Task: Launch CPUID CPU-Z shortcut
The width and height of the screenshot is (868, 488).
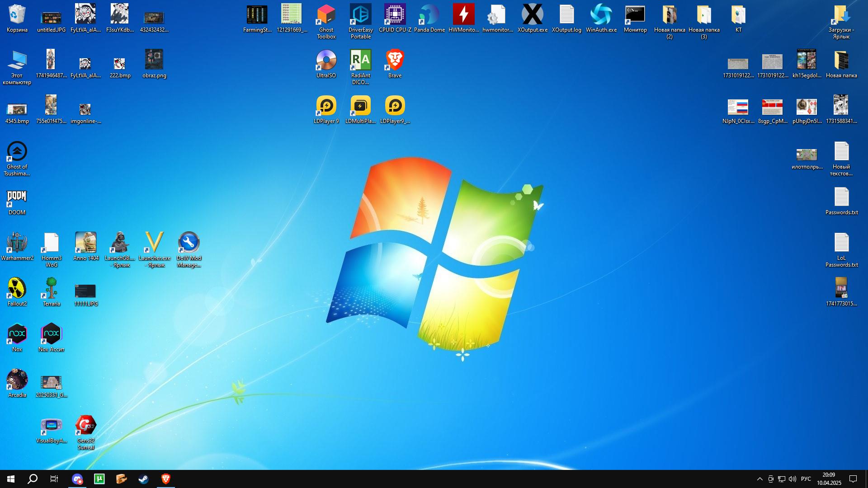Action: click(x=395, y=19)
